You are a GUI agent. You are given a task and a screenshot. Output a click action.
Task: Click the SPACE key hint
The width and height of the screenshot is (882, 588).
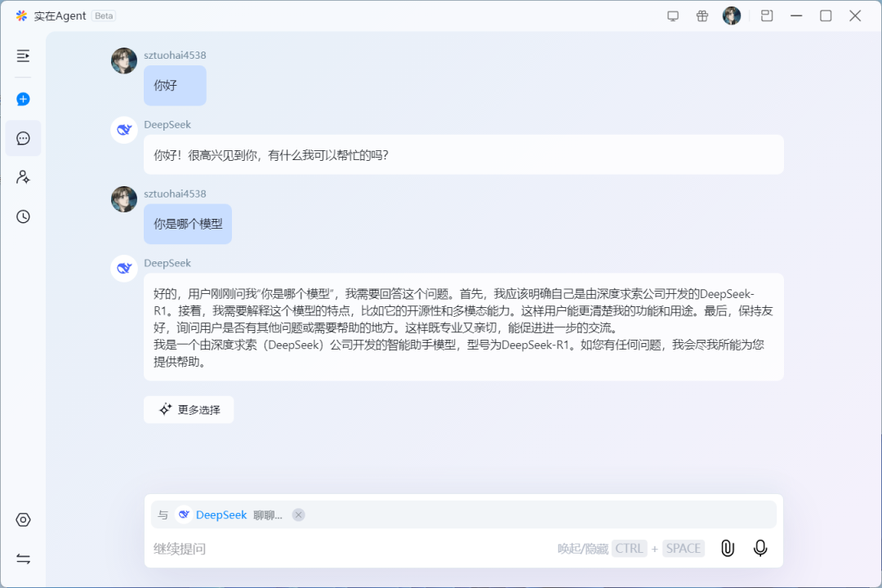pyautogui.click(x=684, y=549)
